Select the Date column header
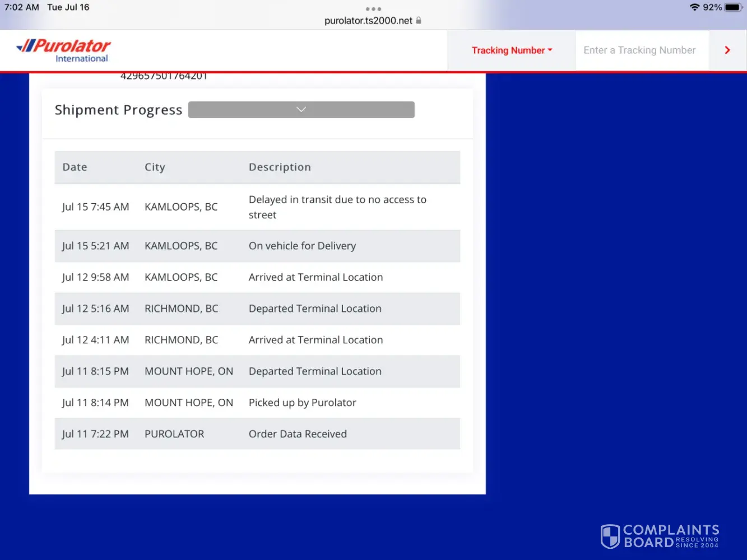The image size is (747, 560). (x=75, y=167)
